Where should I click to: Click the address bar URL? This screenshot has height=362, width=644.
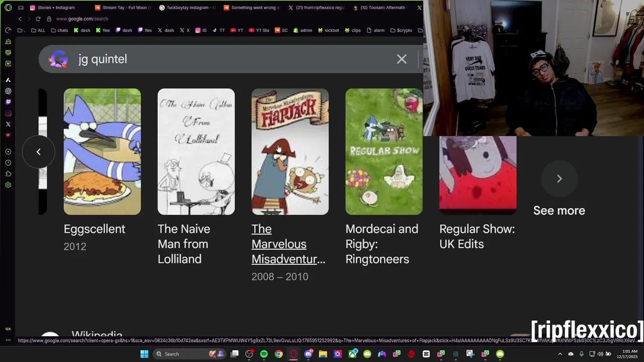pyautogui.click(x=82, y=19)
